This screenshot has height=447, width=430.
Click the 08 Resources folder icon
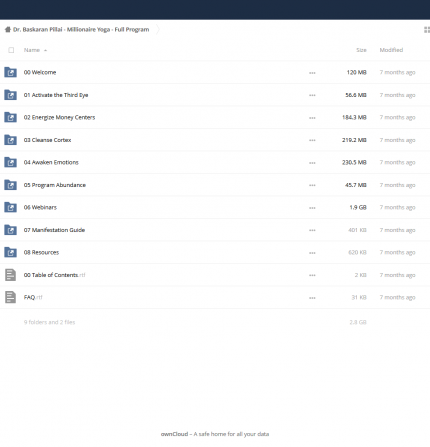(x=11, y=252)
